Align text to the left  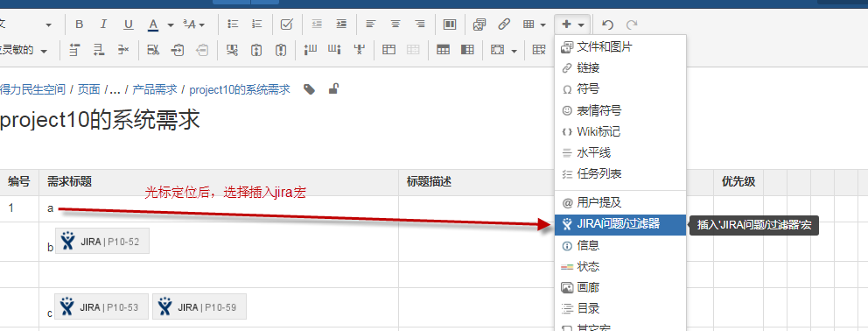371,25
